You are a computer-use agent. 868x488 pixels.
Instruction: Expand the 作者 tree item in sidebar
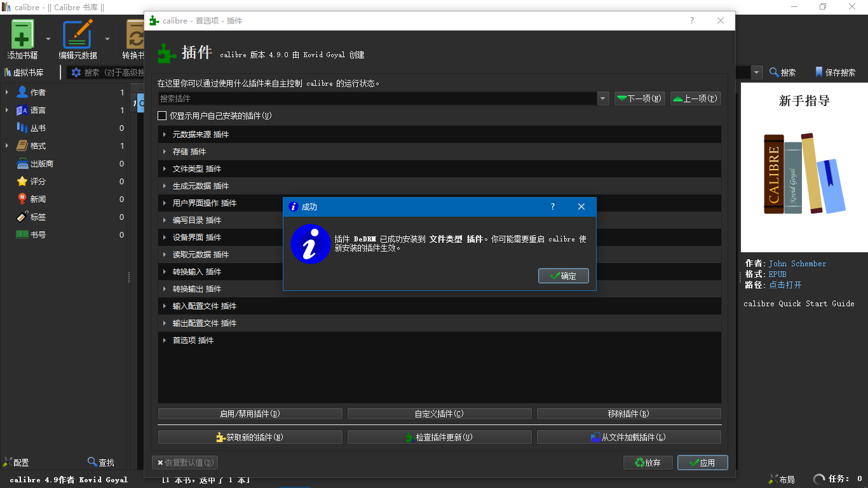[7, 93]
